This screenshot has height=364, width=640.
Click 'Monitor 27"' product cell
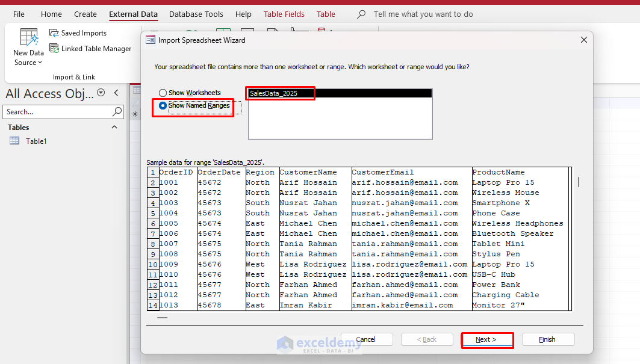[520, 305]
